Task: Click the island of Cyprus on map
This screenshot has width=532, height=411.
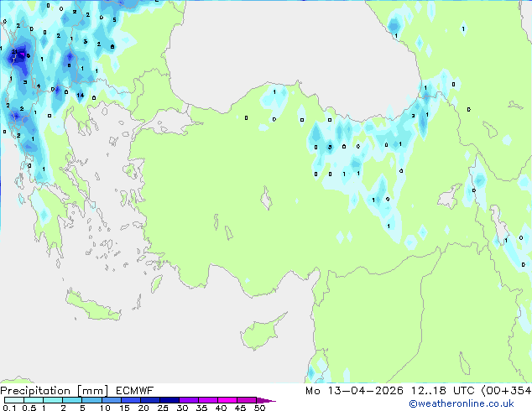Action: 263,331
